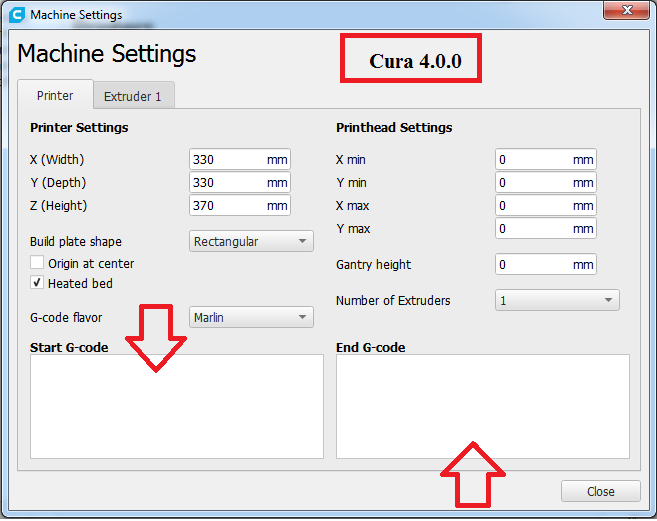Click the Printer Settings heading
657x521 pixels.
point(79,127)
